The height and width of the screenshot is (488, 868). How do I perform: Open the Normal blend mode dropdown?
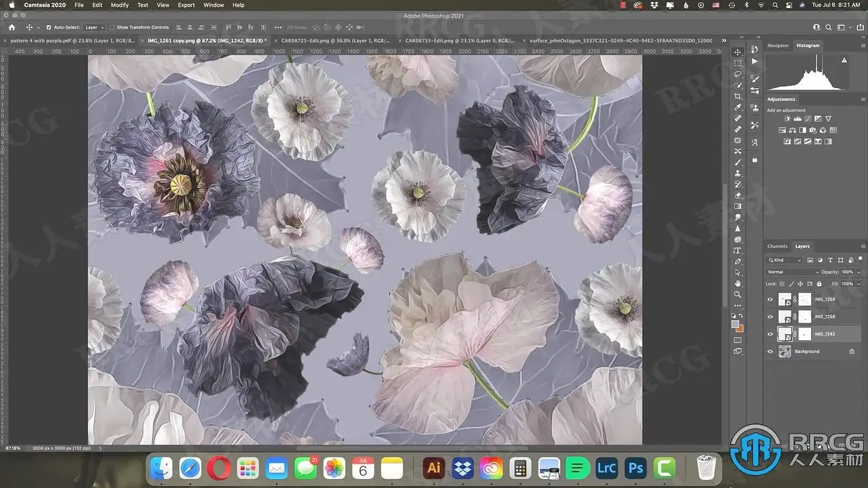792,272
